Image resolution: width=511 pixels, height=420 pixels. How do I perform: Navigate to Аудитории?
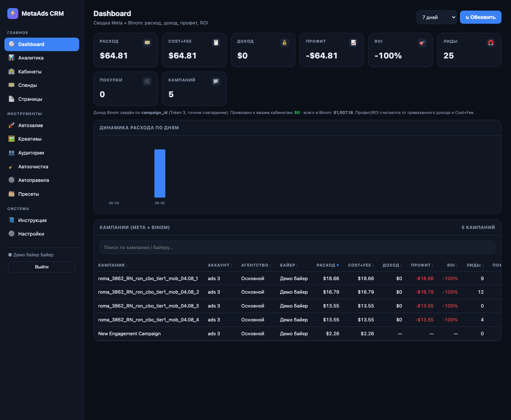tap(42, 153)
